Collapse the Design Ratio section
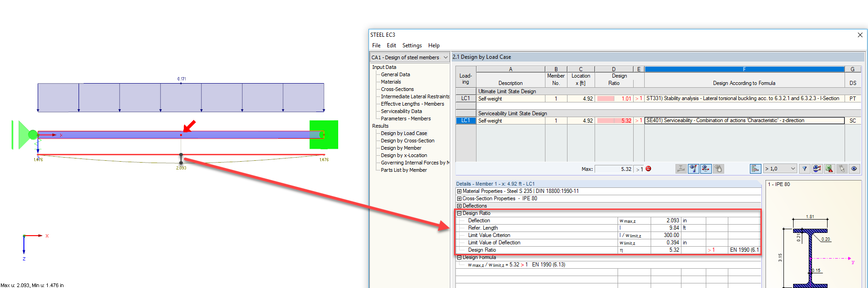Viewport: 868px width, 288px height. click(459, 213)
